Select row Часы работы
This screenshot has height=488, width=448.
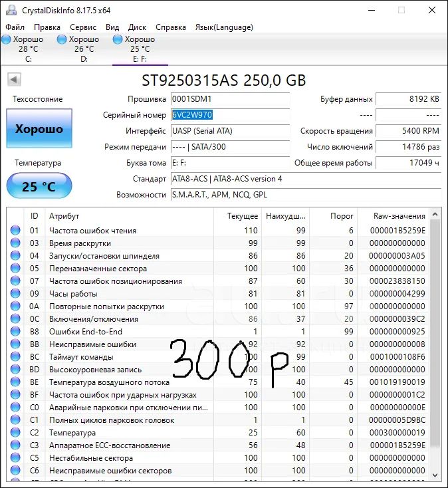coord(218,293)
